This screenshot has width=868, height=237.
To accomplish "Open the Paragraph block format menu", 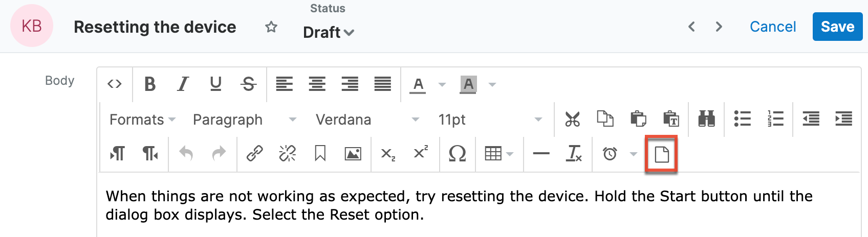I will [244, 120].
